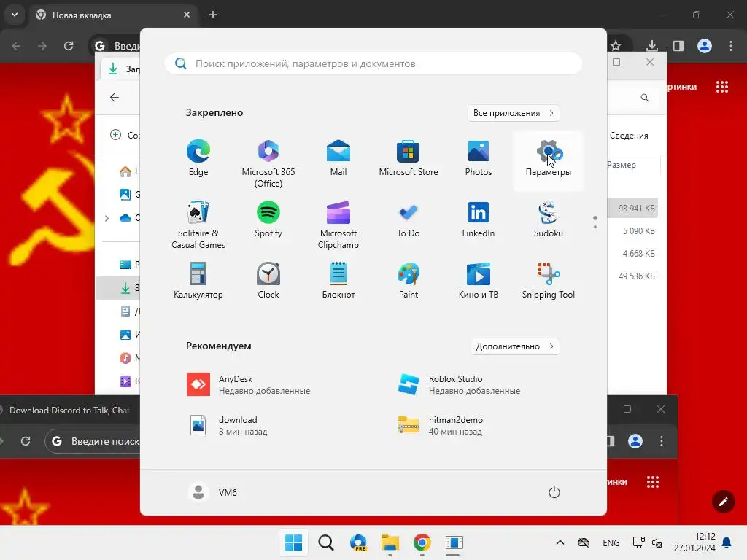Screen dimensions: 747x560
Task: Add a new Chrome tab
Action: tap(213, 15)
